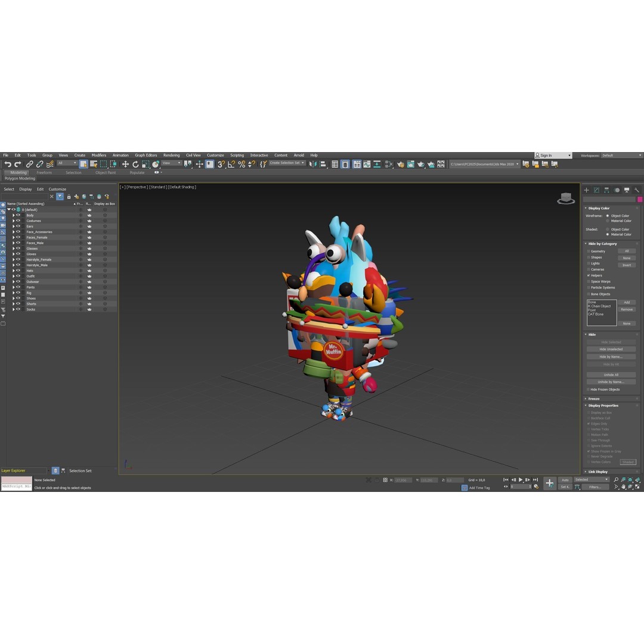Click the Zoom magnifier navigation icon
The width and height of the screenshot is (644, 644).
point(616,479)
